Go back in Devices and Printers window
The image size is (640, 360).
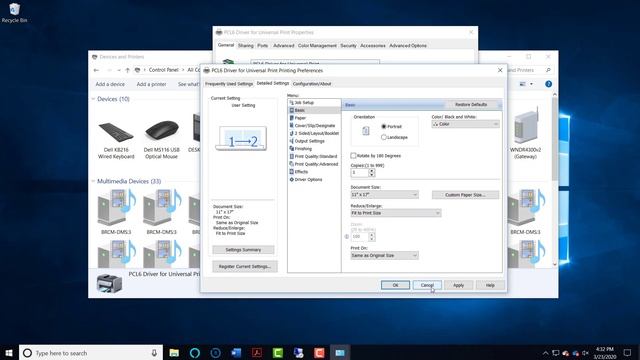pyautogui.click(x=96, y=70)
